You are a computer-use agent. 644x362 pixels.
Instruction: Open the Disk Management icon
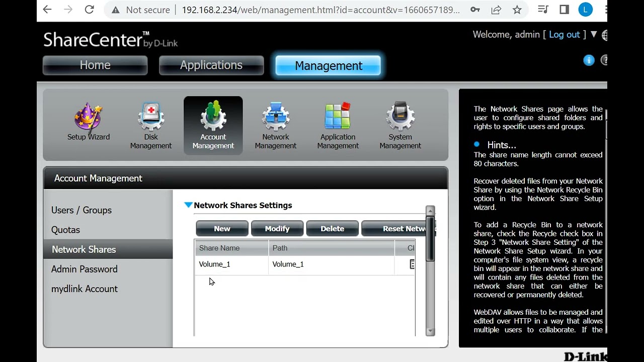(151, 126)
